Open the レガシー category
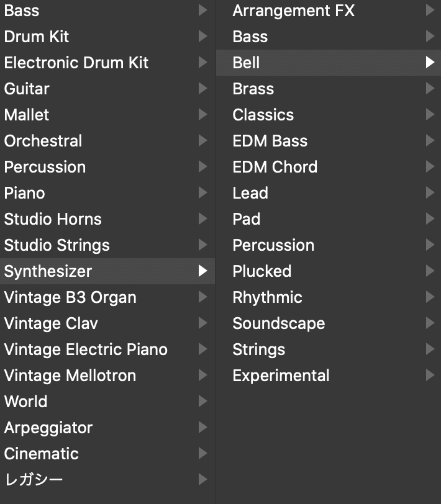This screenshot has width=441, height=504. (x=34, y=480)
